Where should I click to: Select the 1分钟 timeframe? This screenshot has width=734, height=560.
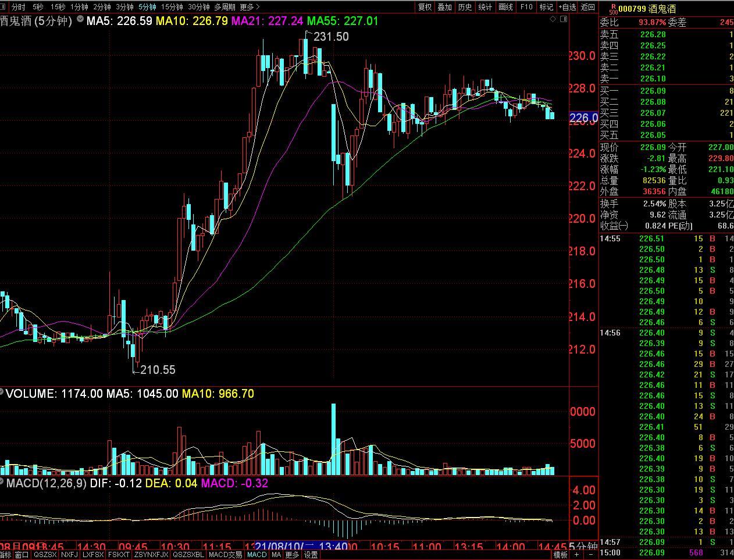point(79,7)
